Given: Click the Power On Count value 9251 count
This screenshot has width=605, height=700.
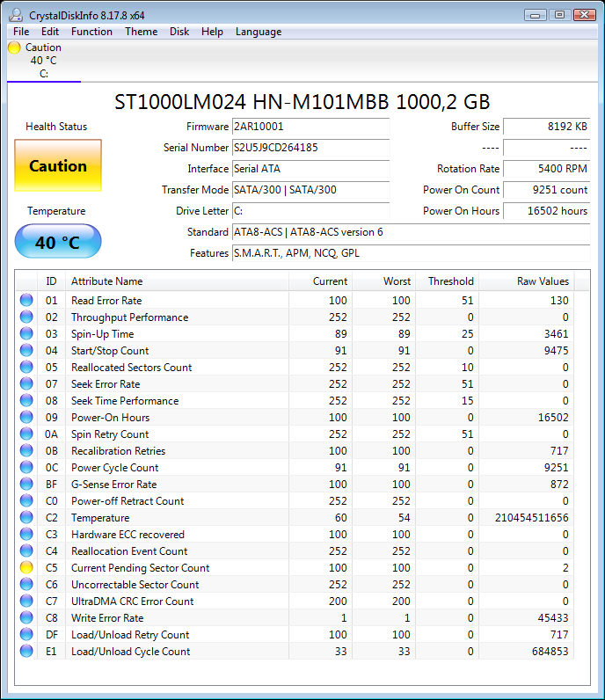Looking at the screenshot, I should [x=546, y=190].
